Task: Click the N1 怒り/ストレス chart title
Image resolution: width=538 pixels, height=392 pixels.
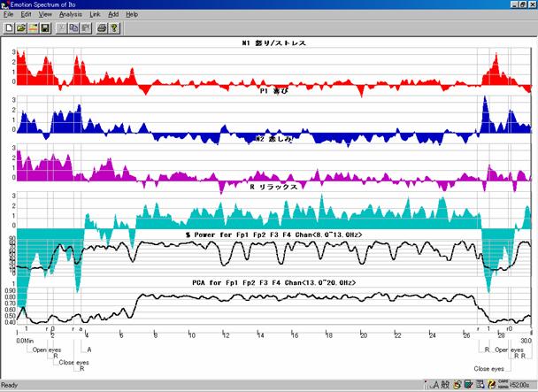Action: [273, 43]
